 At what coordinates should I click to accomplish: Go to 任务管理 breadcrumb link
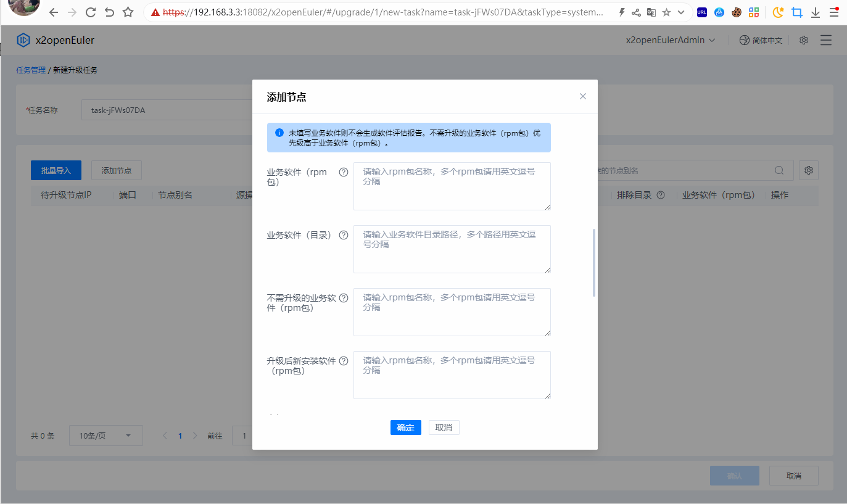[x=31, y=70]
